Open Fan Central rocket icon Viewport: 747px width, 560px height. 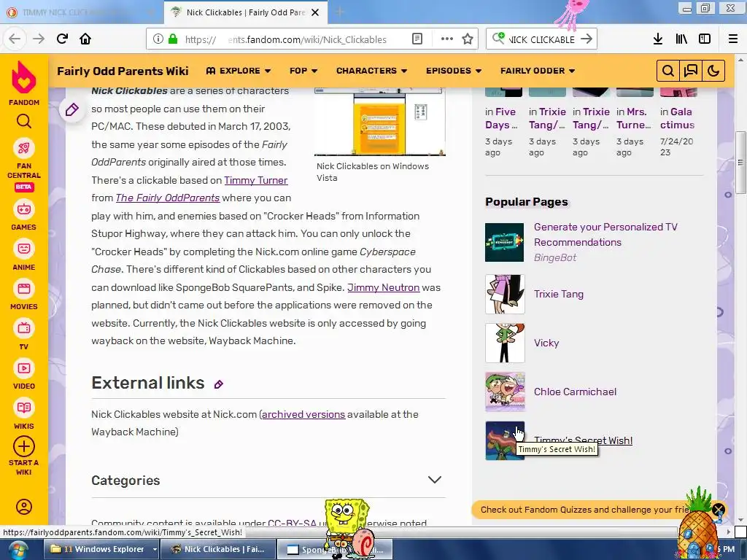coord(24,148)
